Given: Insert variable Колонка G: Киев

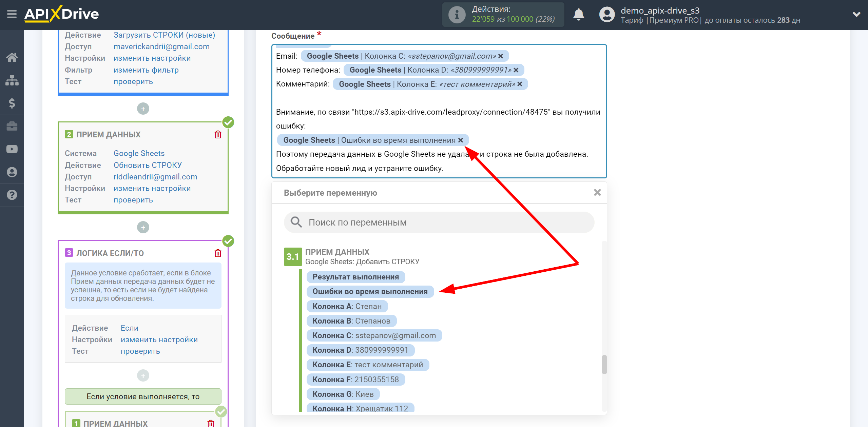Looking at the screenshot, I should click(343, 394).
